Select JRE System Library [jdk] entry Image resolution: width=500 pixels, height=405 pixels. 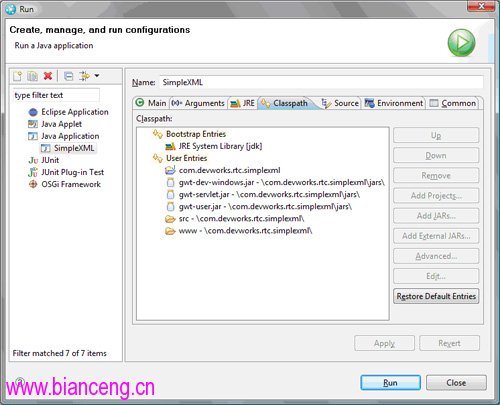[220, 146]
